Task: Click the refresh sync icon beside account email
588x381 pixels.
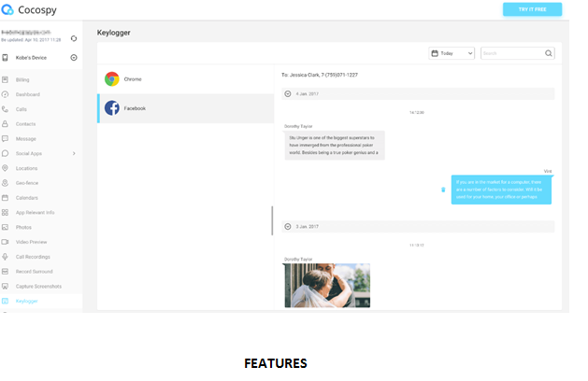Action: 74,38
